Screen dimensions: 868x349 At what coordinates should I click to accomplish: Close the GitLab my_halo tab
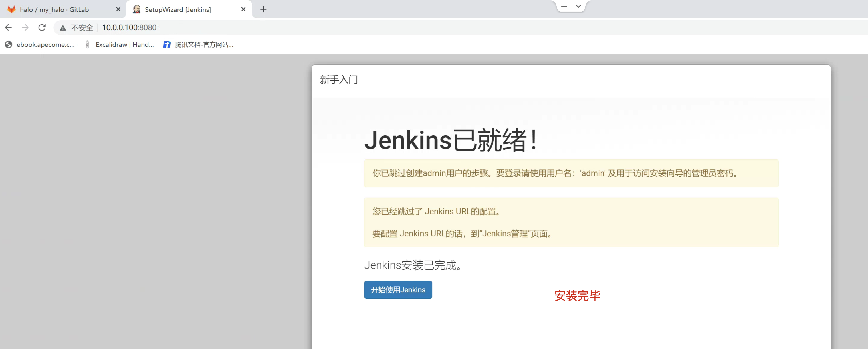(x=118, y=9)
